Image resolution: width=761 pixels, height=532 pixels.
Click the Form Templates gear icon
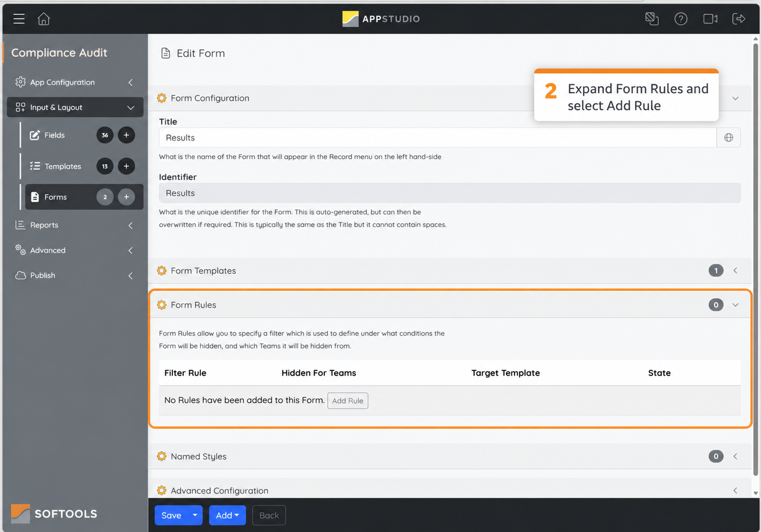click(162, 270)
